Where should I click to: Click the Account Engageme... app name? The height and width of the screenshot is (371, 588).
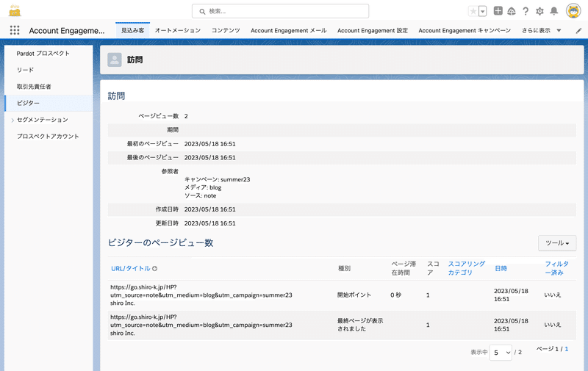67,31
